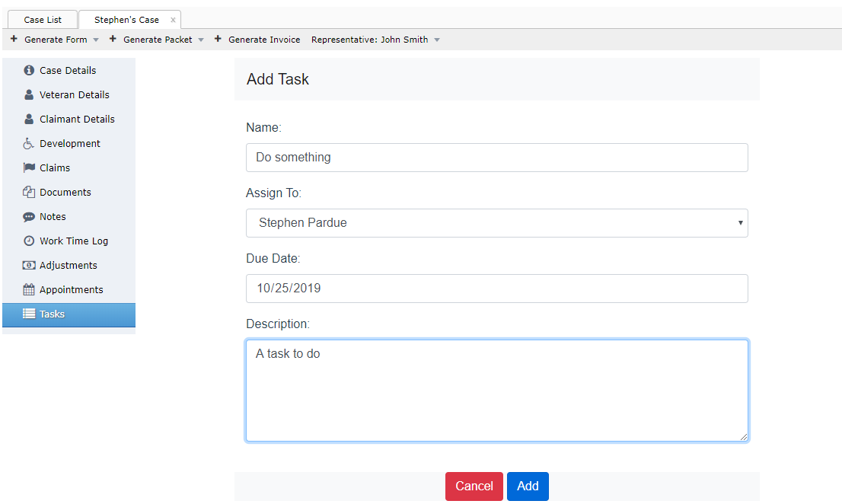Click the Generate Invoice option

coord(263,39)
